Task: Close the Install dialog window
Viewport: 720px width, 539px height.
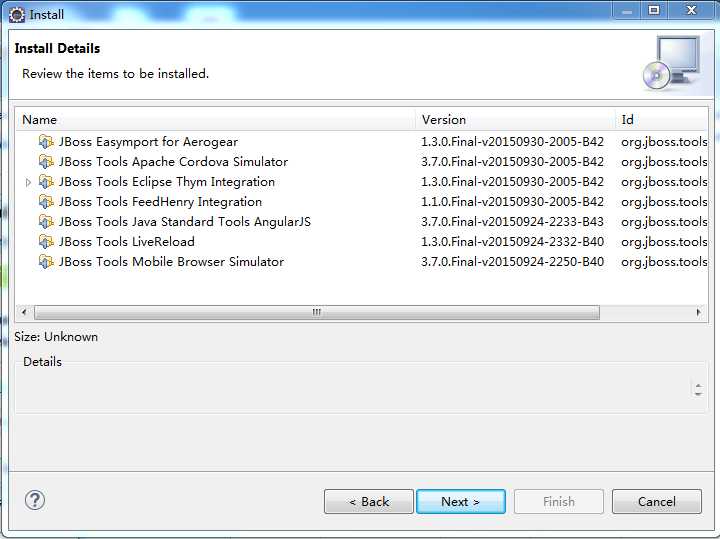Action: (692, 10)
